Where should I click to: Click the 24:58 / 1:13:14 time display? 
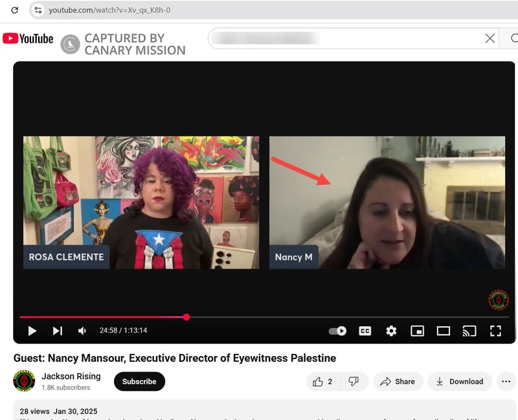click(123, 331)
